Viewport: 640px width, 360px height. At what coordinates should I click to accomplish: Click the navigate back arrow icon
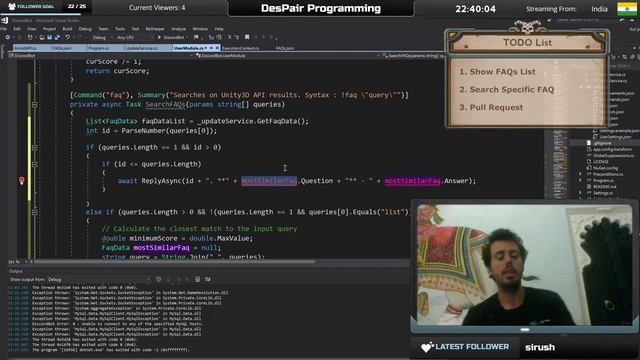(x=7, y=37)
